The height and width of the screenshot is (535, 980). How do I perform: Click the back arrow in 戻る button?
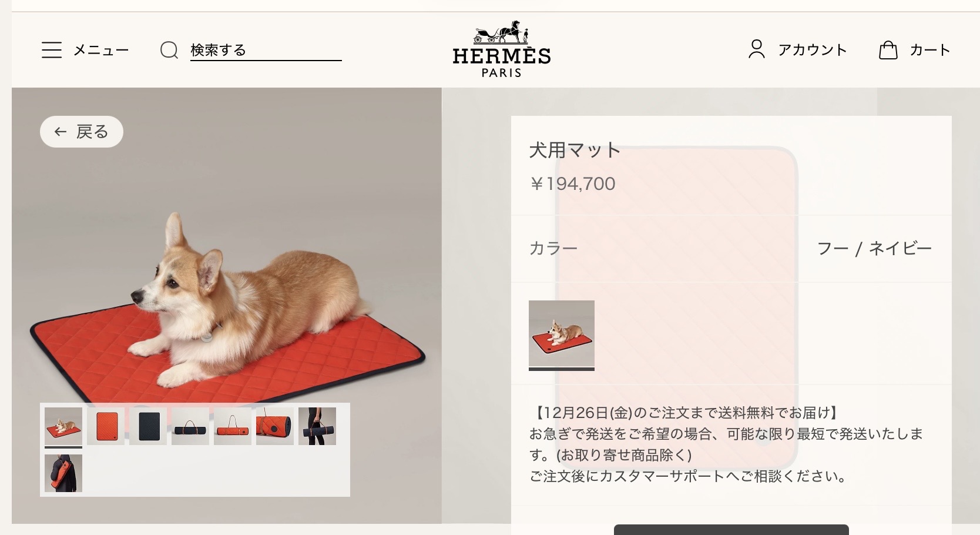[x=61, y=132]
